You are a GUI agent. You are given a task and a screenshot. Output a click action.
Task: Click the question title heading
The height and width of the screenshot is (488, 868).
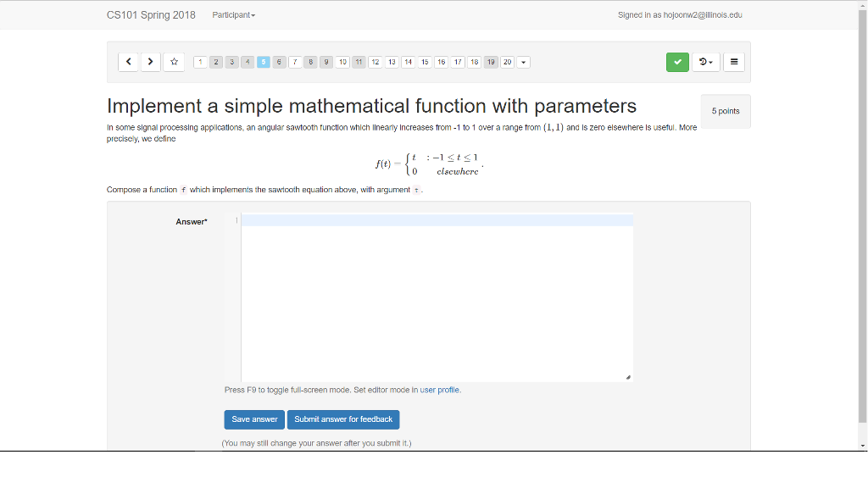click(371, 106)
